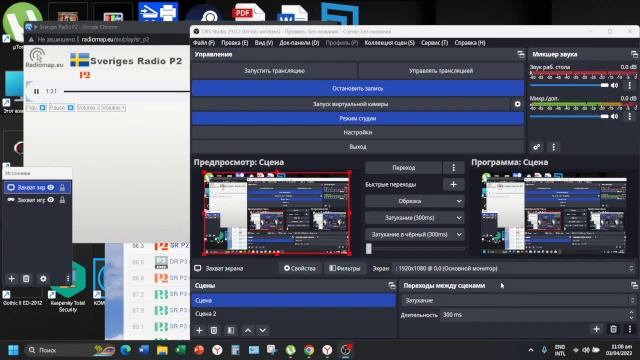Open virtual camera settings gear icon
The image size is (640, 360).
click(x=518, y=104)
